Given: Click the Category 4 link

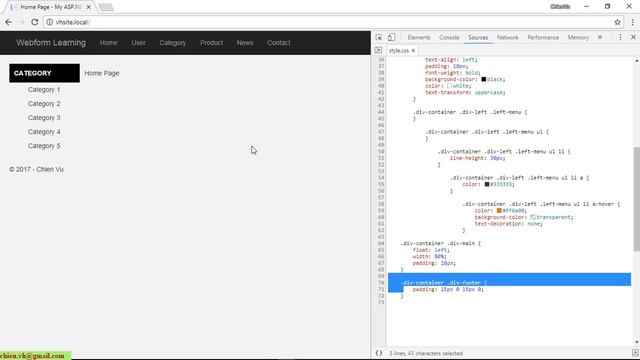Looking at the screenshot, I should point(44,132).
